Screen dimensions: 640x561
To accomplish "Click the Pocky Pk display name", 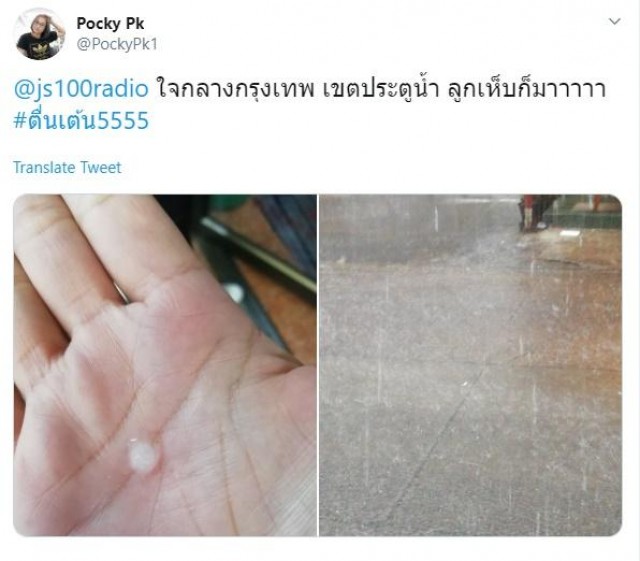I will pos(110,24).
